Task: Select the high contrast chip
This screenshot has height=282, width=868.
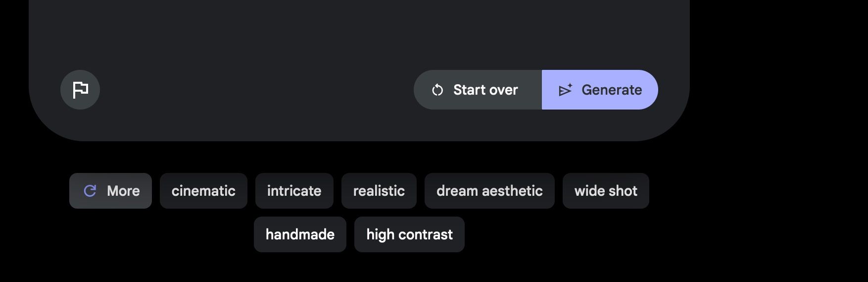Action: click(x=409, y=234)
